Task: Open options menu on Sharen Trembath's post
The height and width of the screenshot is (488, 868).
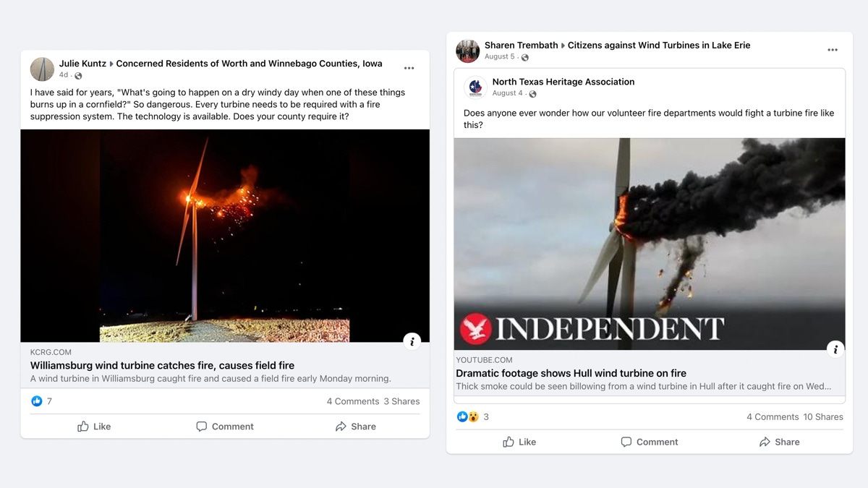Action: tap(833, 50)
